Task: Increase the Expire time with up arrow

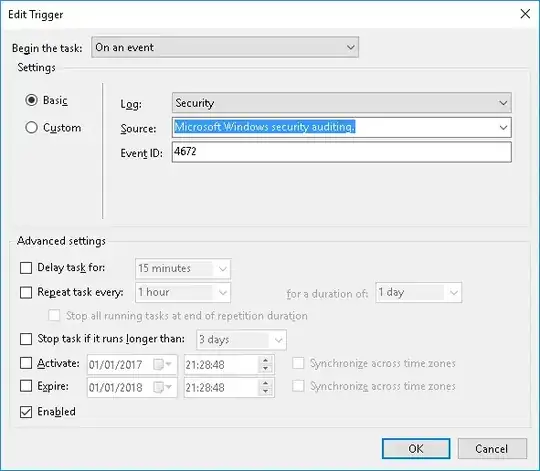Action: click(x=265, y=384)
